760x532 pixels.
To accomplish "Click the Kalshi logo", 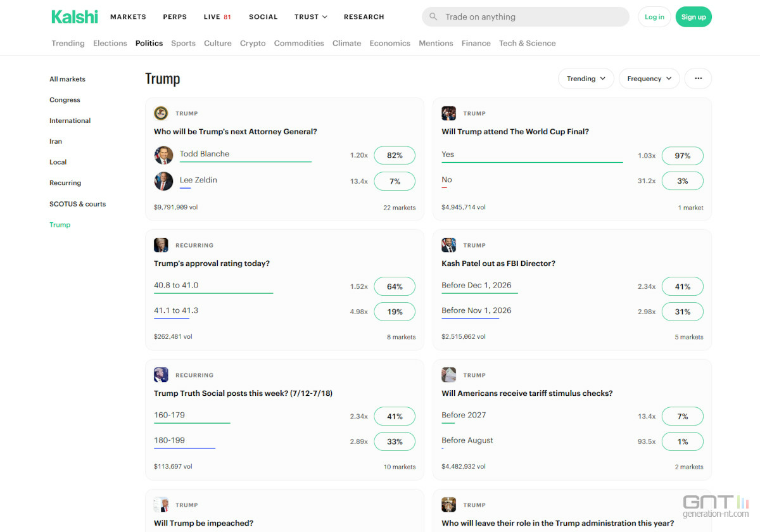I will 75,16.
